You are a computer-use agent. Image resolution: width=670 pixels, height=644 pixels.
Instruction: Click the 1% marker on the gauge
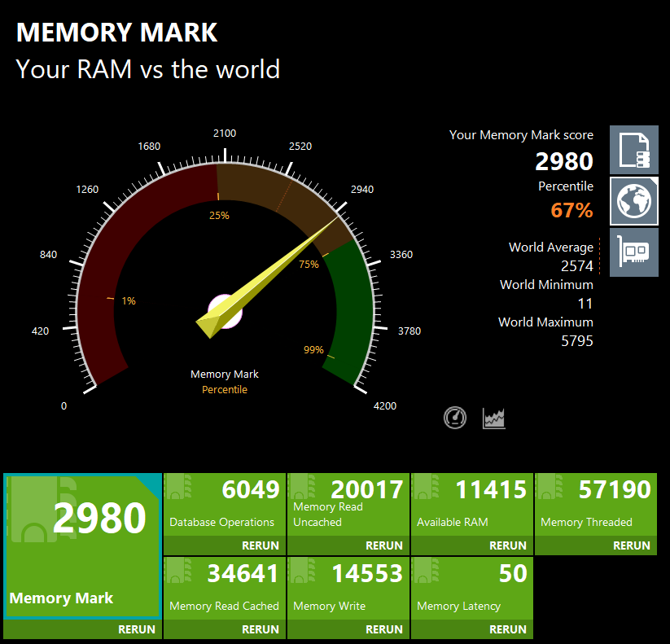click(x=129, y=301)
